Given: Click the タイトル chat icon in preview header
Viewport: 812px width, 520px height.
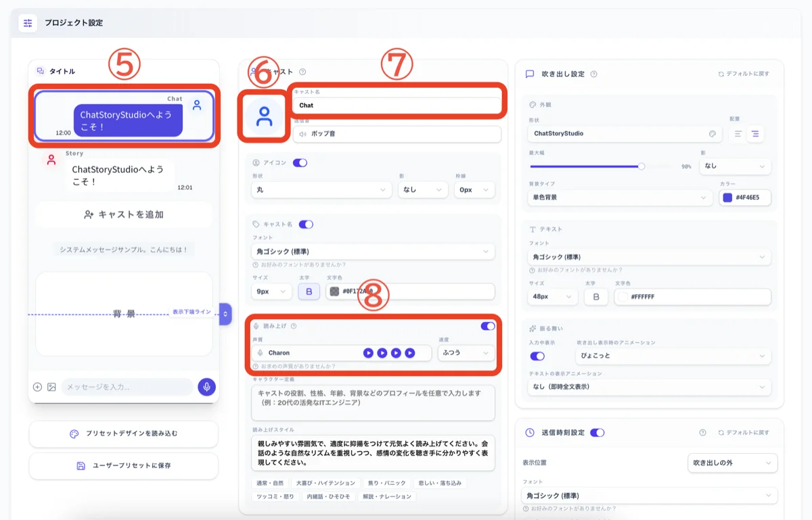Looking at the screenshot, I should coord(41,71).
